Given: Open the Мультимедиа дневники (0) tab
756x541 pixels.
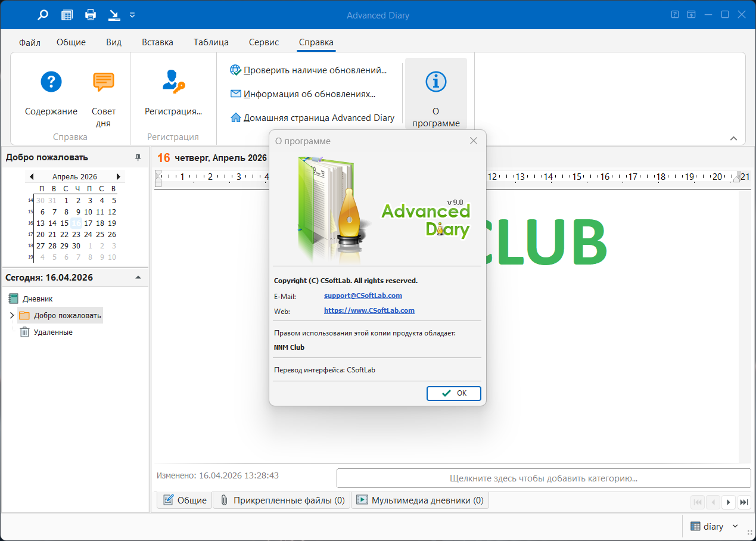Looking at the screenshot, I should tap(420, 500).
